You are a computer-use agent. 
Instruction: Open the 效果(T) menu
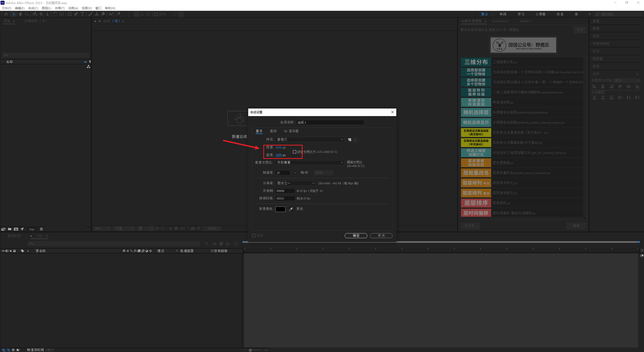60,8
